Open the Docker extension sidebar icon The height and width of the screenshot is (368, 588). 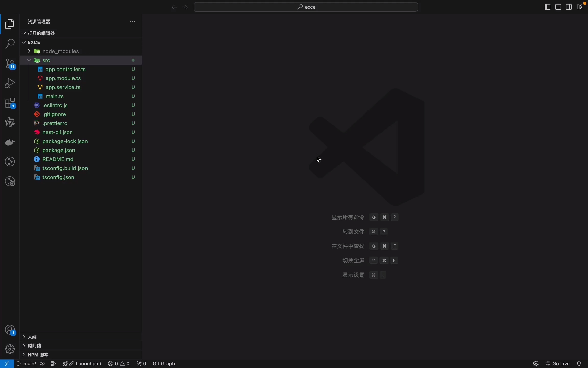[x=10, y=142]
